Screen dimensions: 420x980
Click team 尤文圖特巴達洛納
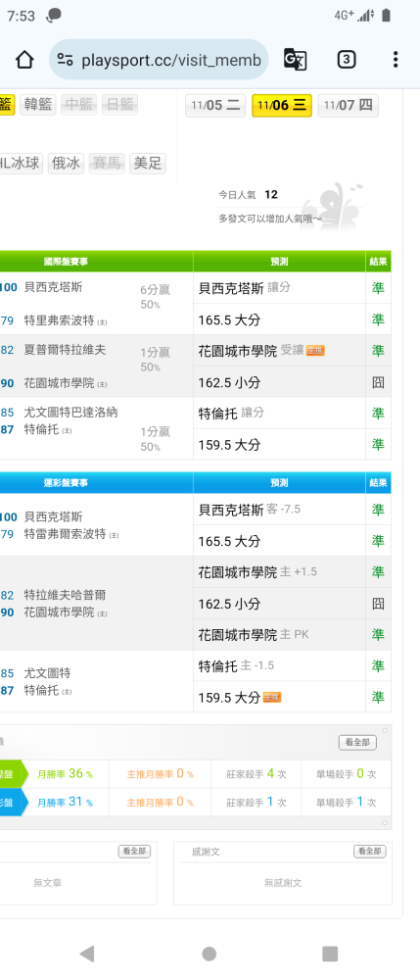click(70, 413)
